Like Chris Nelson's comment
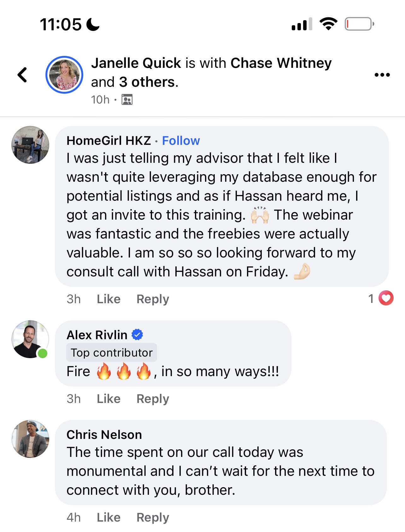This screenshot has height=532, width=405. [109, 517]
